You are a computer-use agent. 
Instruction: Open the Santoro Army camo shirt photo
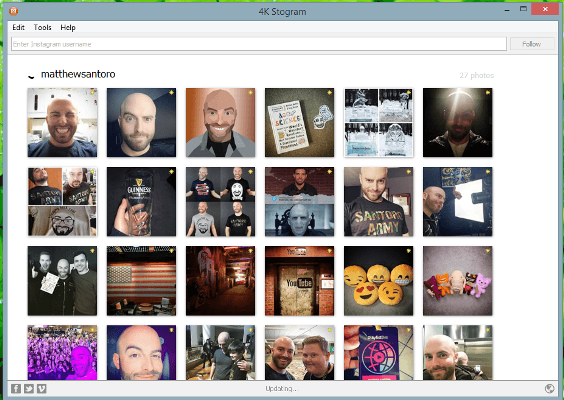tap(378, 201)
